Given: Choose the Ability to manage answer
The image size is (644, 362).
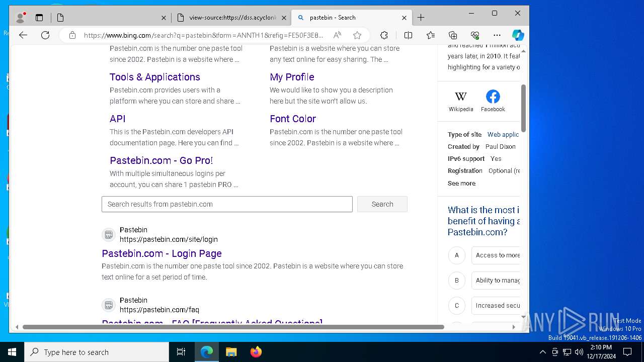Looking at the screenshot, I should (496, 280).
